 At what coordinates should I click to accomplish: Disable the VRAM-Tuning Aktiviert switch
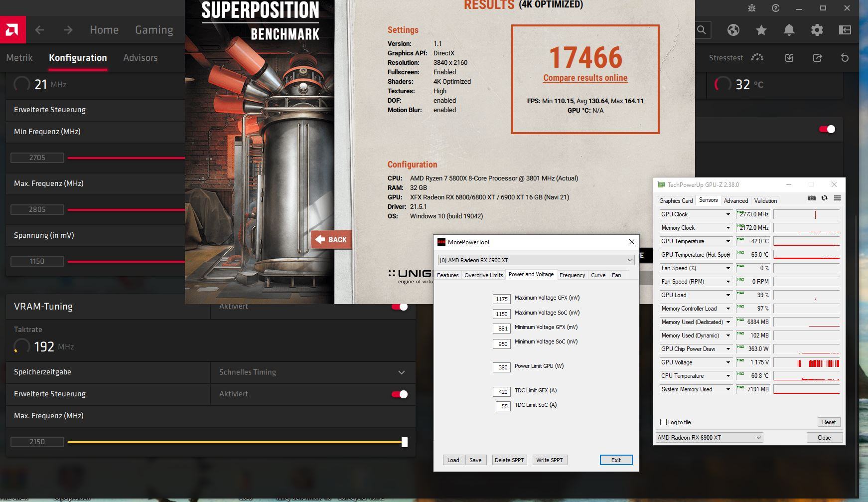pyautogui.click(x=400, y=307)
